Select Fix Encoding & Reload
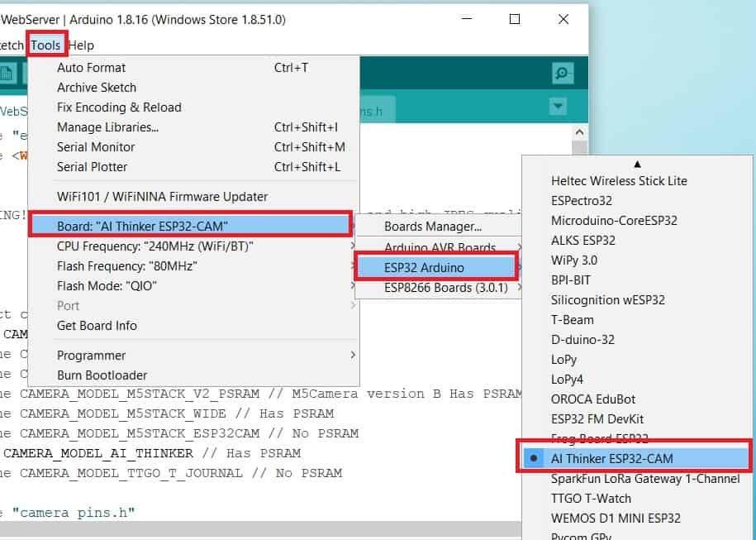The height and width of the screenshot is (540, 756). (194, 108)
